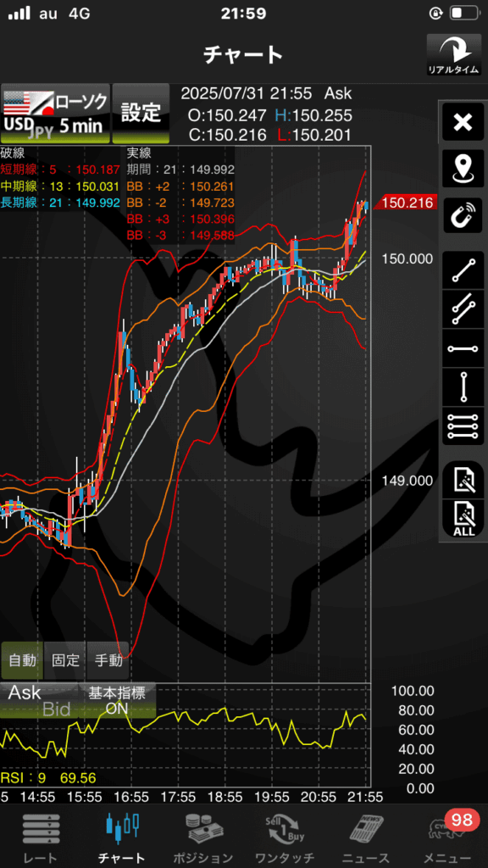Image resolution: width=488 pixels, height=868 pixels.
Task: Toggle the Ask/Bid price switch
Action: pos(39,701)
